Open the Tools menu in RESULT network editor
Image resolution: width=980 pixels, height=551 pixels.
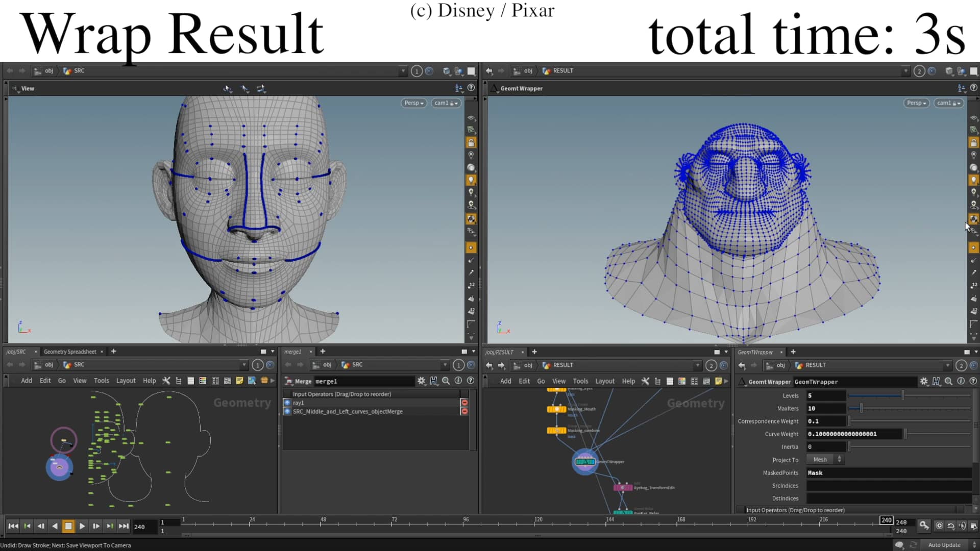[580, 381]
